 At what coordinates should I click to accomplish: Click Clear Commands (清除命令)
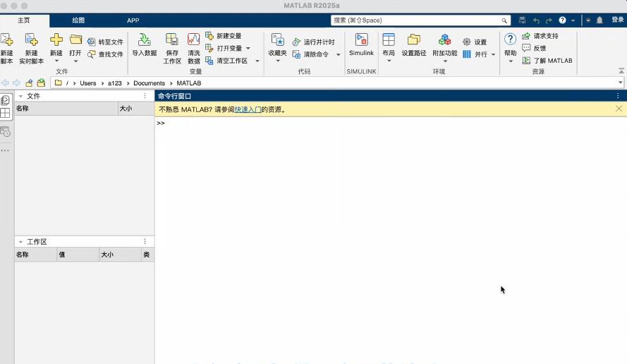point(310,54)
